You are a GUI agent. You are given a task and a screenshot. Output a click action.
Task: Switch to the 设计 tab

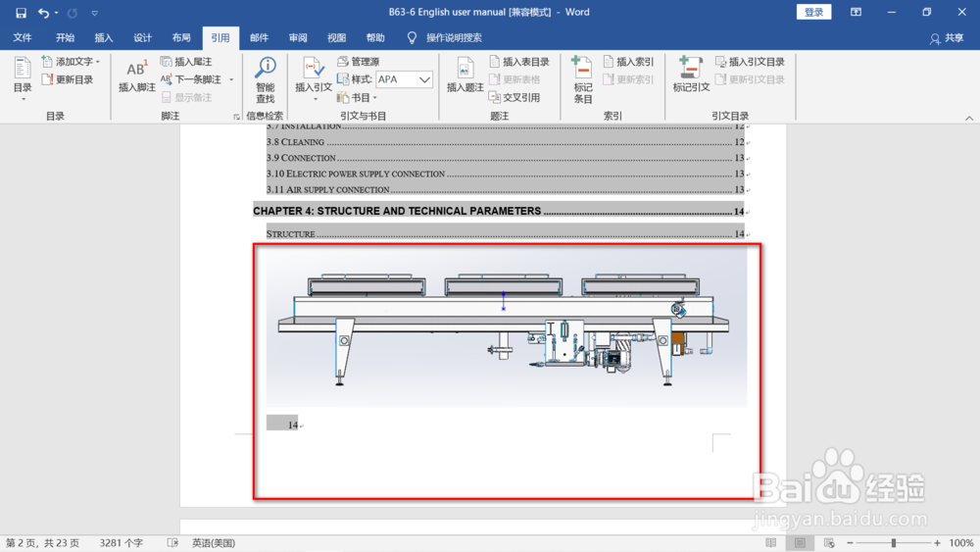[x=142, y=37]
